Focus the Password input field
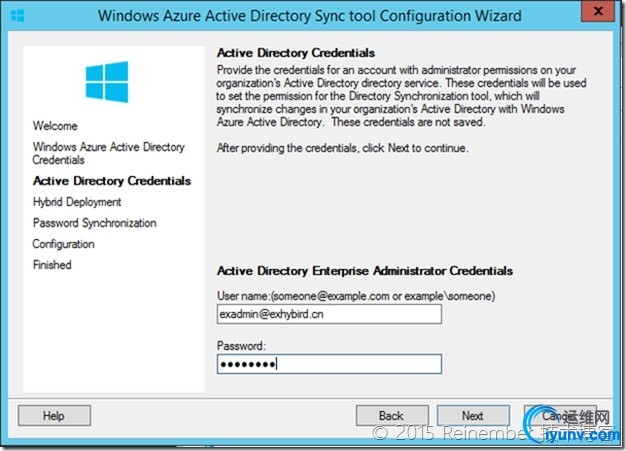Screen dimensions: 626x451 pyautogui.click(x=329, y=364)
